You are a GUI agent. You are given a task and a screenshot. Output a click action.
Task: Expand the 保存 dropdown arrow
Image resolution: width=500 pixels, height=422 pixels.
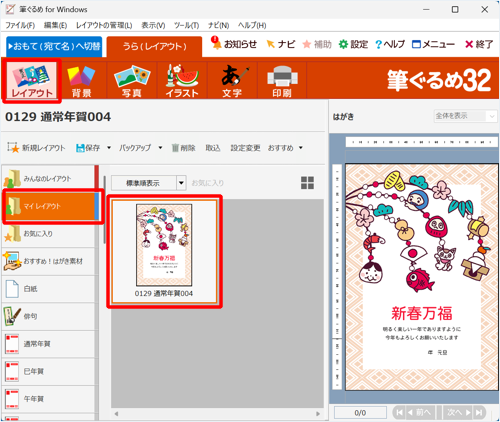pyautogui.click(x=109, y=148)
